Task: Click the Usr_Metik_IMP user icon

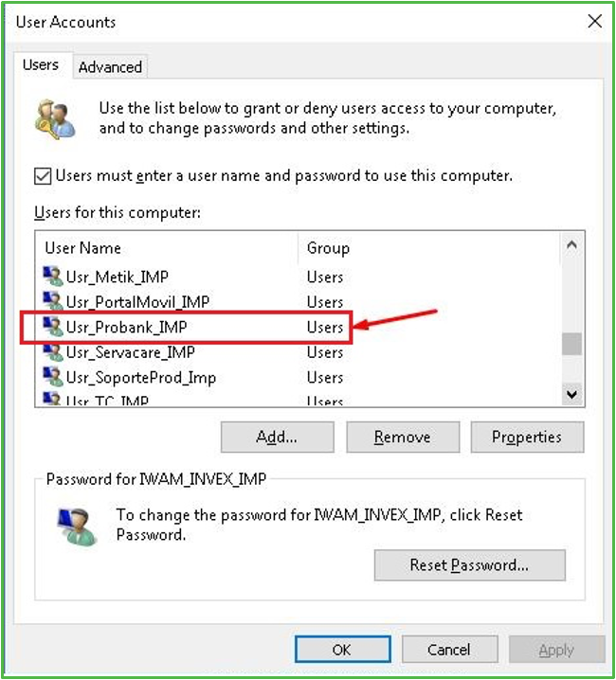Action: point(53,277)
